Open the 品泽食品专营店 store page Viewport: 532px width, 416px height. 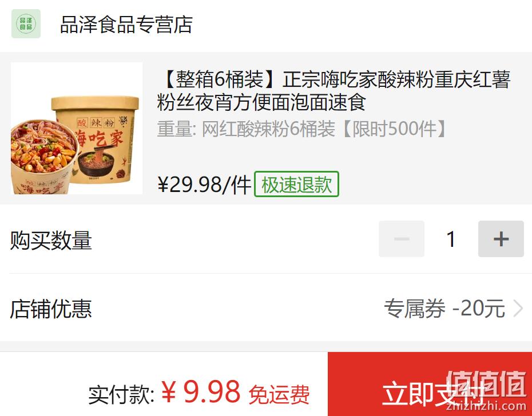(126, 25)
